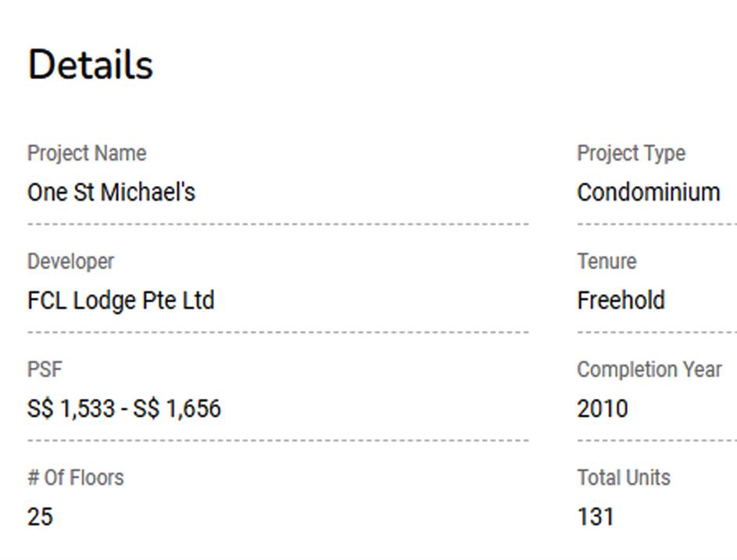Select the One St Michael's project name
The image size is (737, 560).
111,192
